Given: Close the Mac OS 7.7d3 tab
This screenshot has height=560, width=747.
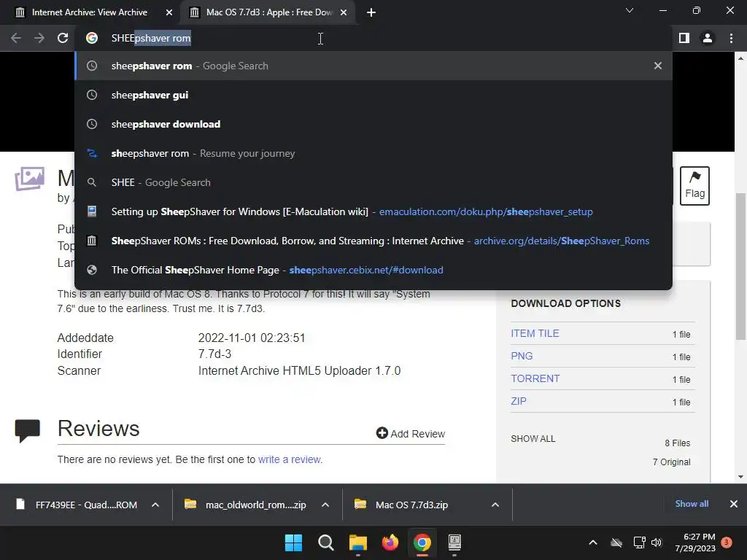Looking at the screenshot, I should pos(344,12).
